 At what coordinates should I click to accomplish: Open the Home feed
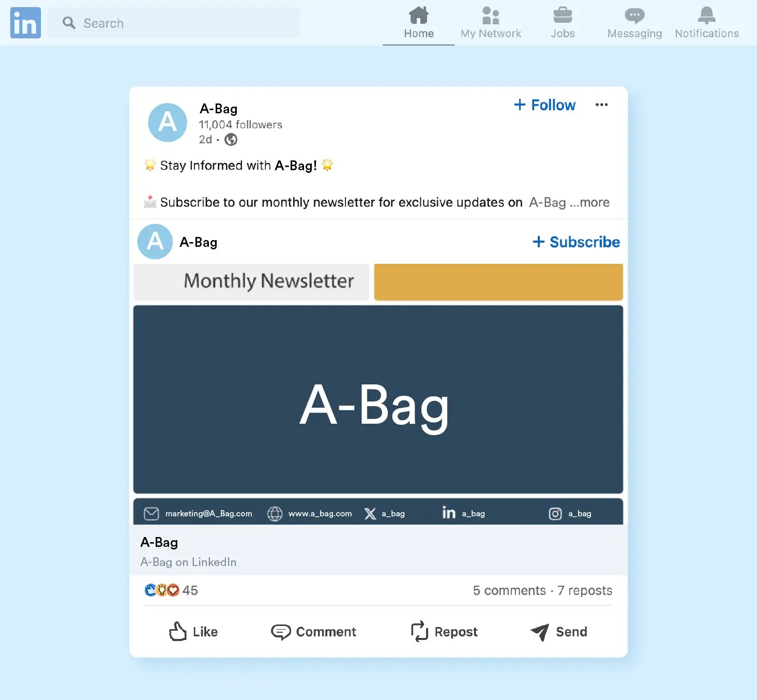[418, 23]
